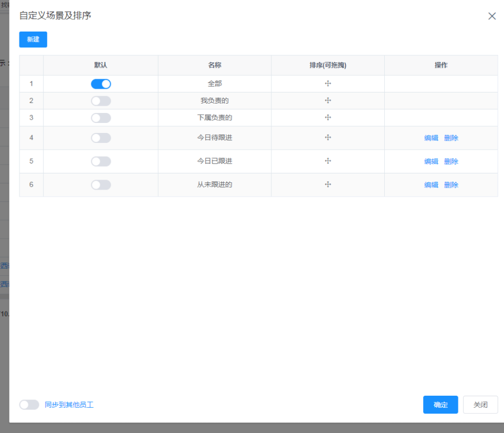Click 编辑 link for 今日已跟进
This screenshot has height=433, width=504.
click(x=430, y=161)
